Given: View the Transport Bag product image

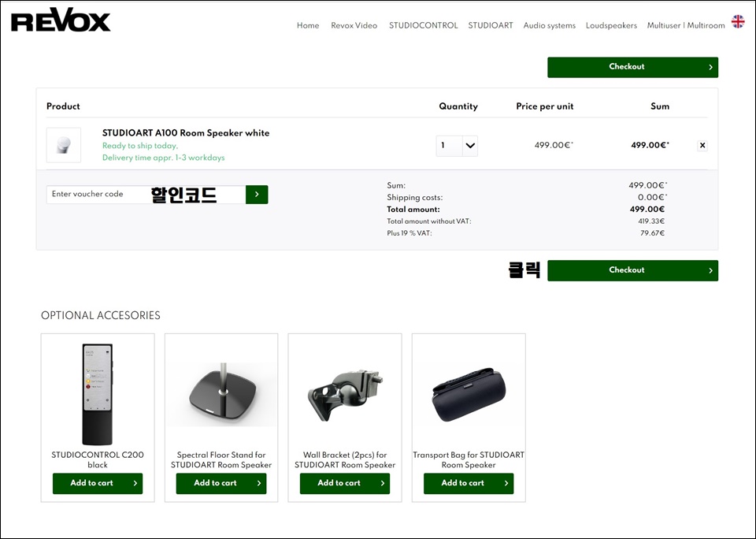Looking at the screenshot, I should (469, 395).
